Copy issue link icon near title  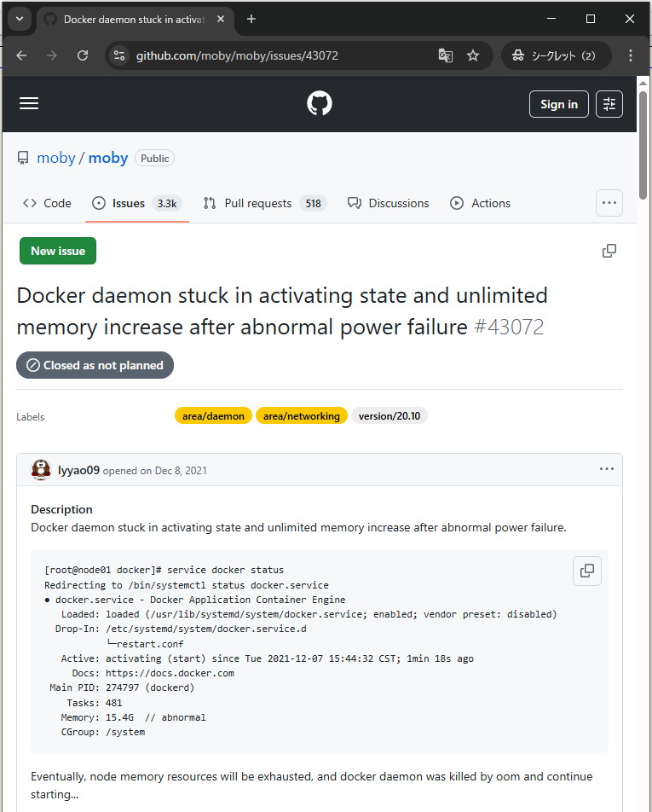(x=609, y=251)
